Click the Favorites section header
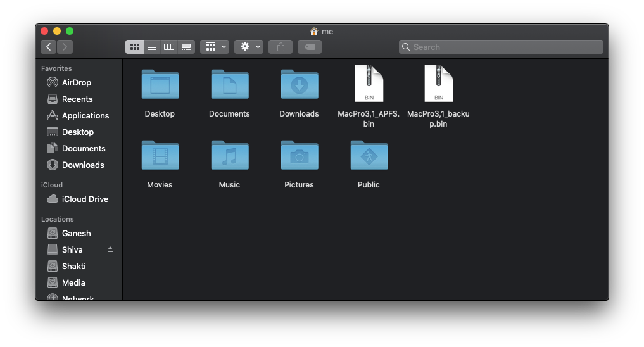The width and height of the screenshot is (644, 347). [x=56, y=68]
